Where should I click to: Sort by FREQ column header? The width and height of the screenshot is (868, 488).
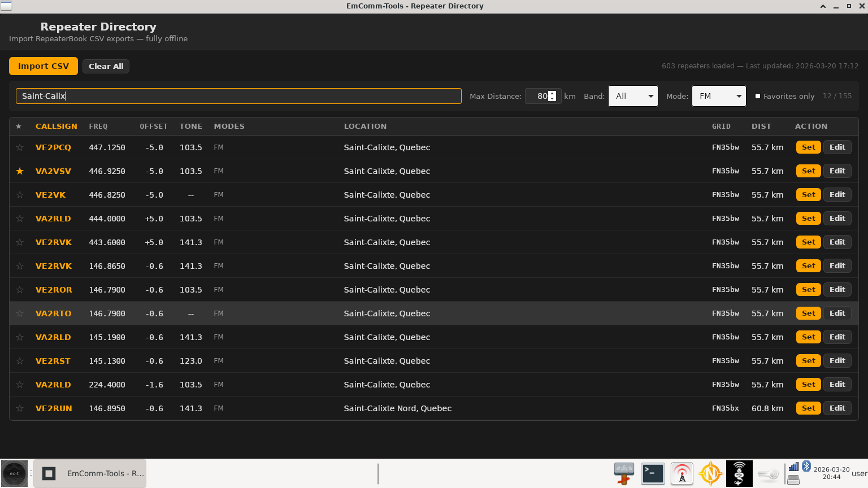coord(98,127)
